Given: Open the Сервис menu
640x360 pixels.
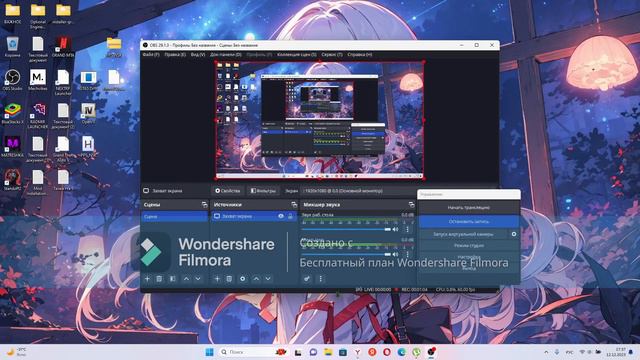Looking at the screenshot, I should click(331, 54).
